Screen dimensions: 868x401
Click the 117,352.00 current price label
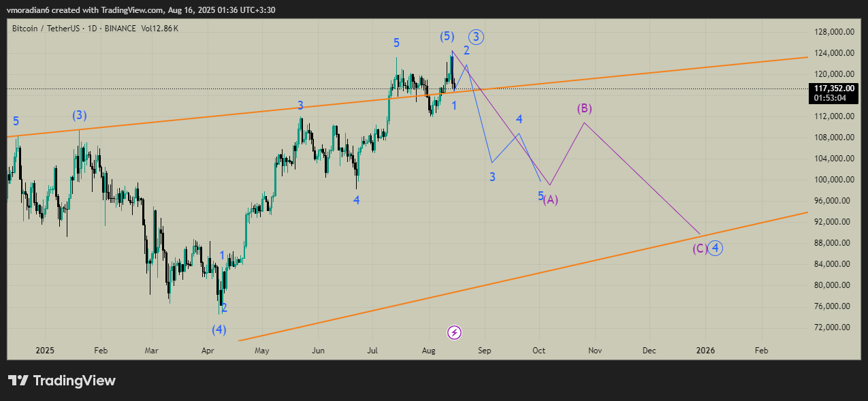click(x=834, y=88)
